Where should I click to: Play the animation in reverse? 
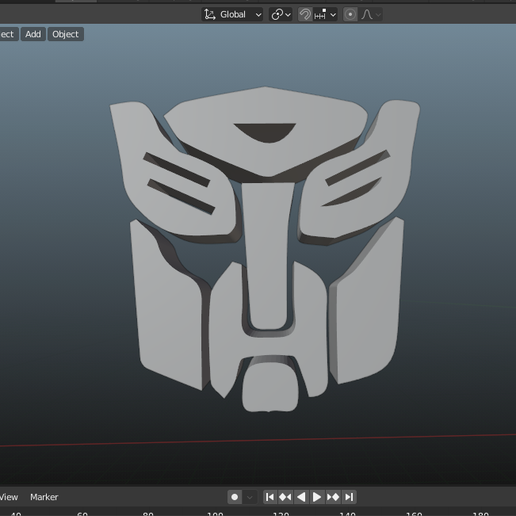(301, 497)
